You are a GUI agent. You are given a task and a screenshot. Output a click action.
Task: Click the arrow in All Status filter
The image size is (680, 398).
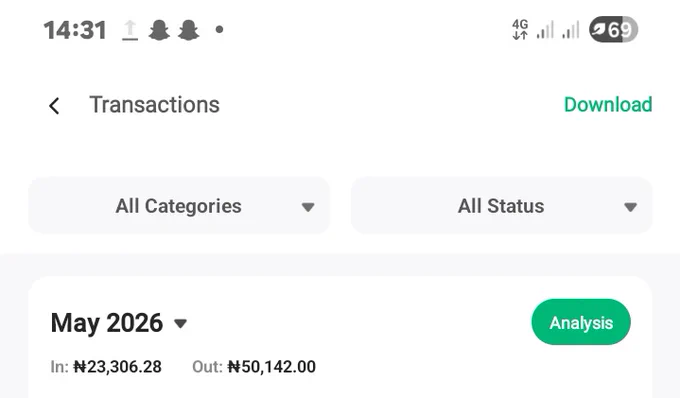click(x=631, y=207)
